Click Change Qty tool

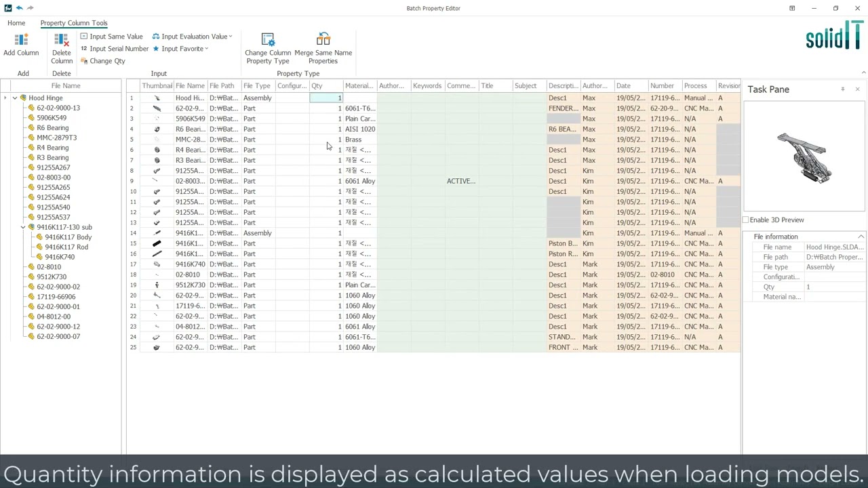[102, 61]
